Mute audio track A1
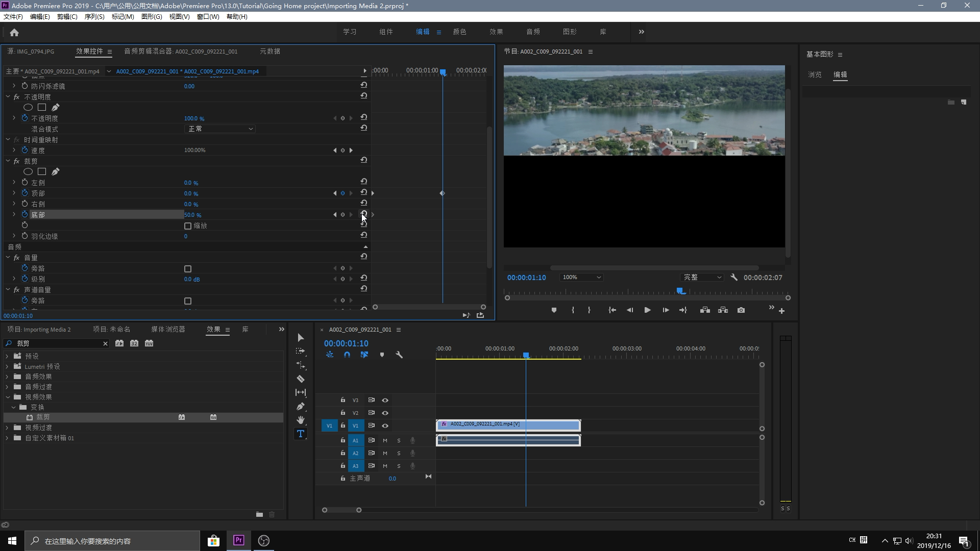This screenshot has width=980, height=551. pyautogui.click(x=385, y=440)
